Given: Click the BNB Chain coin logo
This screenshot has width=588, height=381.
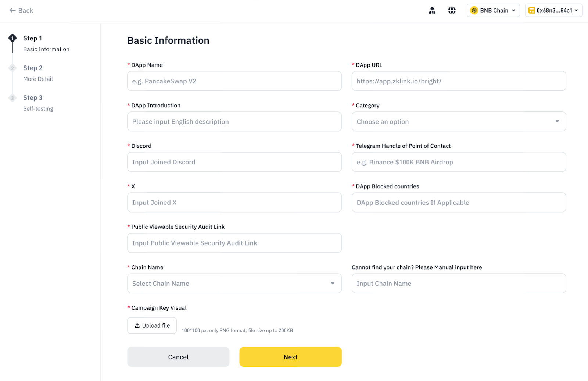Looking at the screenshot, I should (474, 11).
